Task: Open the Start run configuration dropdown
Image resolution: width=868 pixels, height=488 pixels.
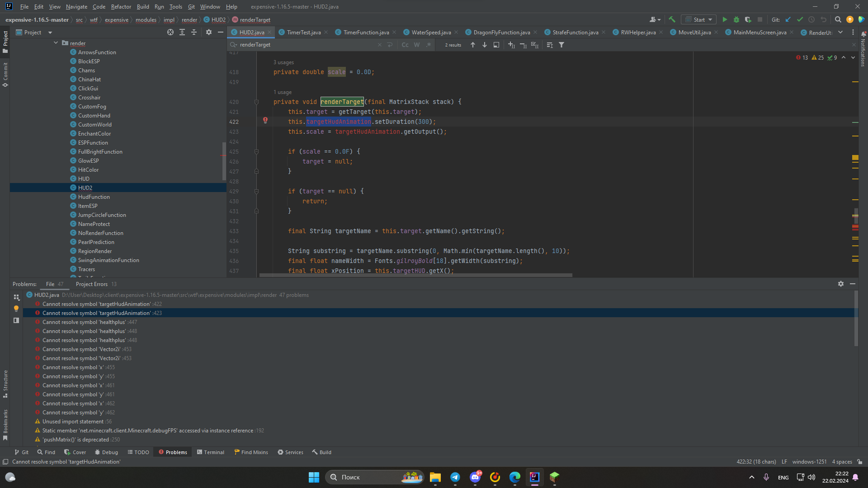Action: point(699,19)
